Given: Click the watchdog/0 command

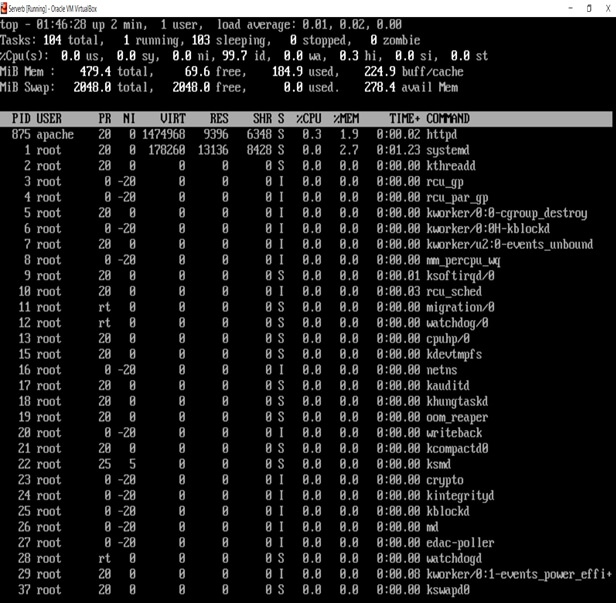Looking at the screenshot, I should pos(457,323).
